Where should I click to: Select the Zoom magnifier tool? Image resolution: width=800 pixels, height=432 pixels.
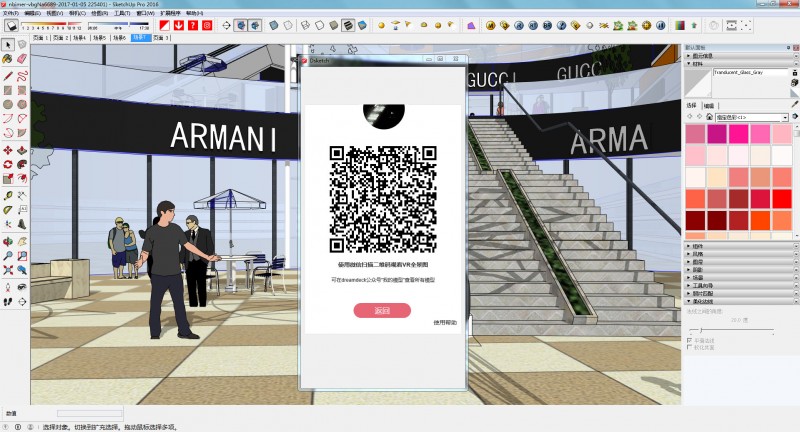8,256
